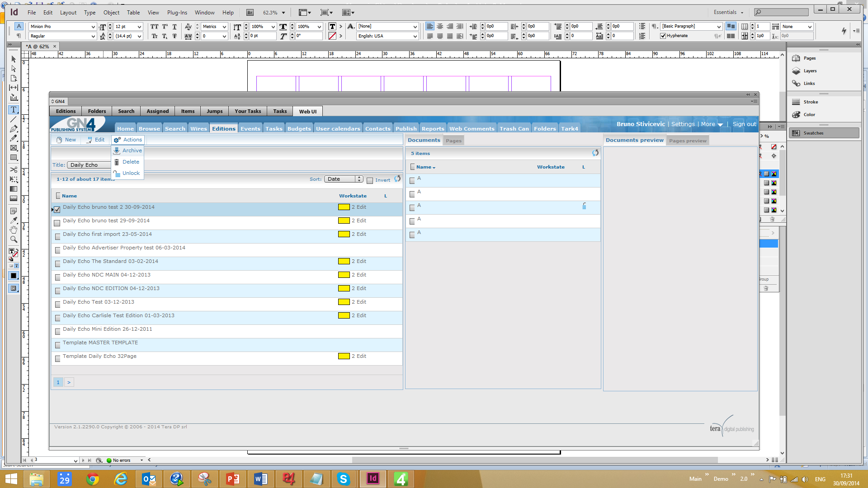The width and height of the screenshot is (868, 488).
Task: Open the font family Minion Pro dropdown
Action: coord(93,27)
